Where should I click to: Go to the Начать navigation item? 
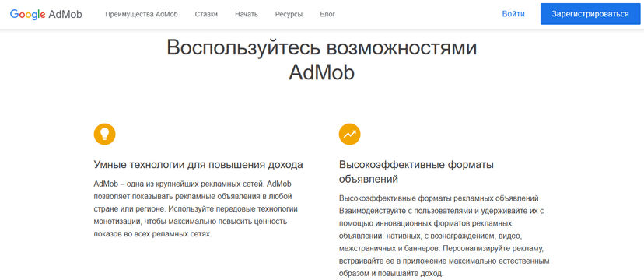[247, 14]
